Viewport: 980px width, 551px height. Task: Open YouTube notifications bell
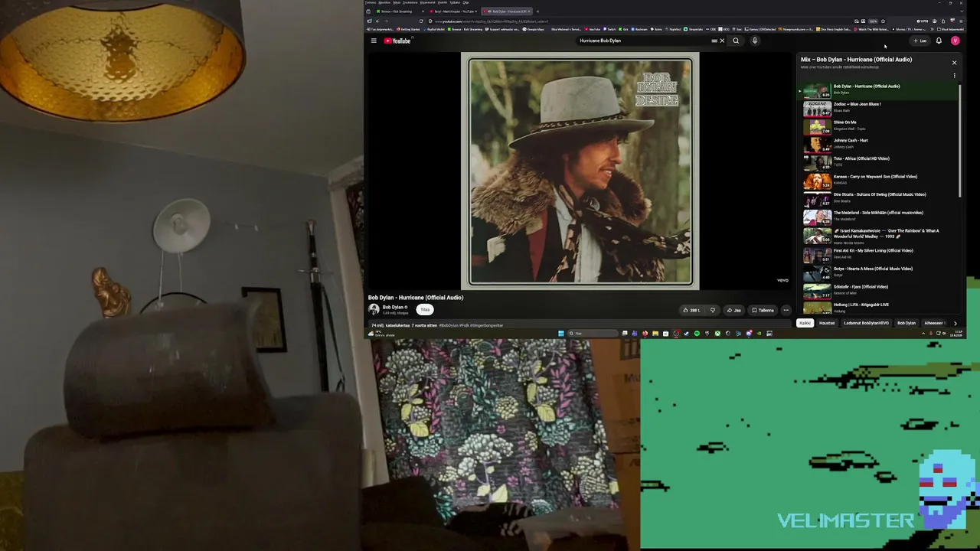(x=939, y=41)
